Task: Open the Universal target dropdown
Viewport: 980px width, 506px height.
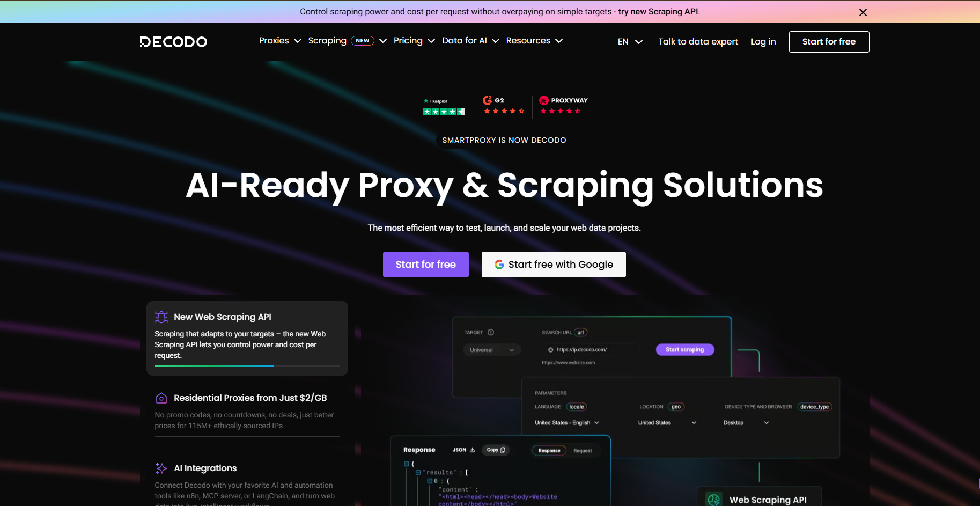Action: click(492, 350)
